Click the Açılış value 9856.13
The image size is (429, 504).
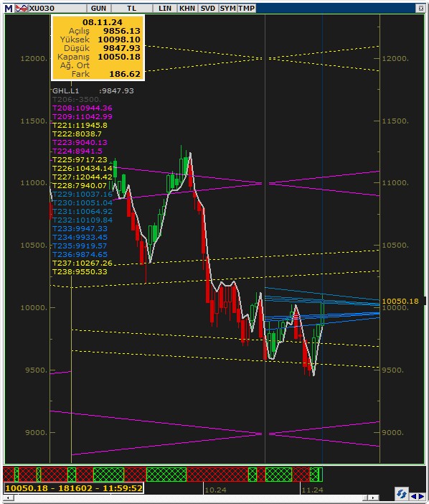pyautogui.click(x=122, y=31)
